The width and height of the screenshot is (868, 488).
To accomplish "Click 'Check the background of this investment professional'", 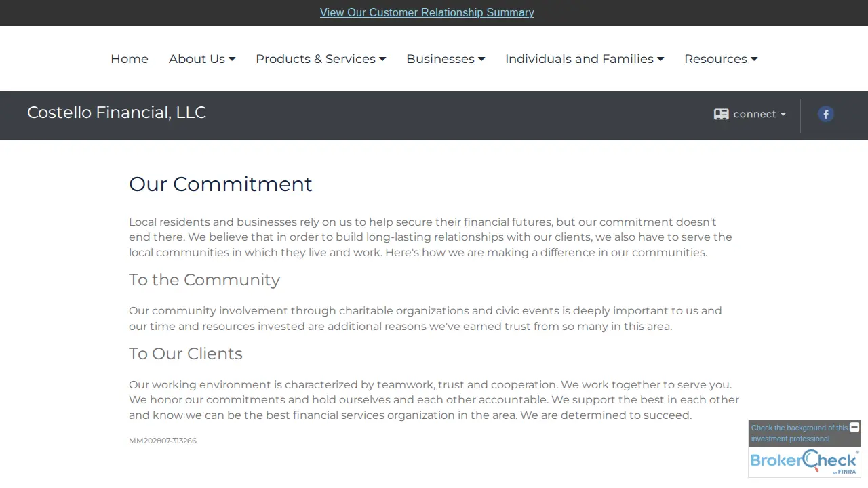I will tap(800, 433).
